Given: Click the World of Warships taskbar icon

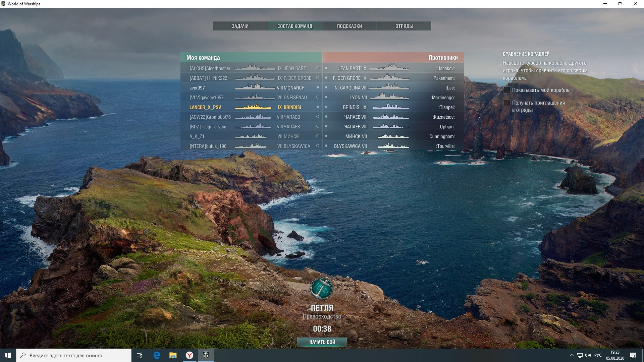Looking at the screenshot, I should point(206,355).
